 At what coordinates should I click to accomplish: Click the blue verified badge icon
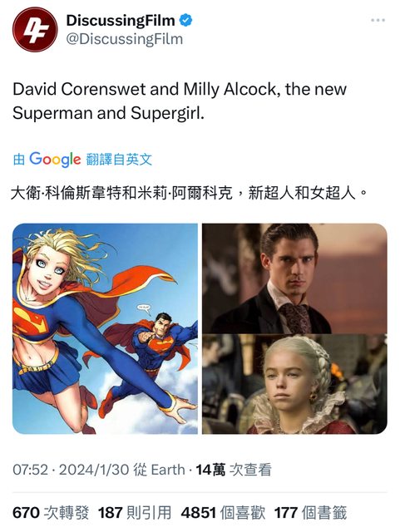point(185,20)
